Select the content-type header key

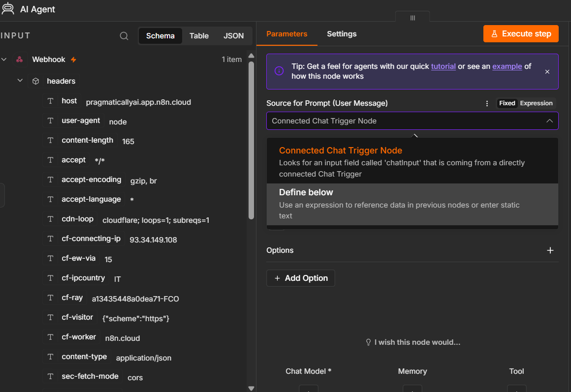(x=84, y=356)
